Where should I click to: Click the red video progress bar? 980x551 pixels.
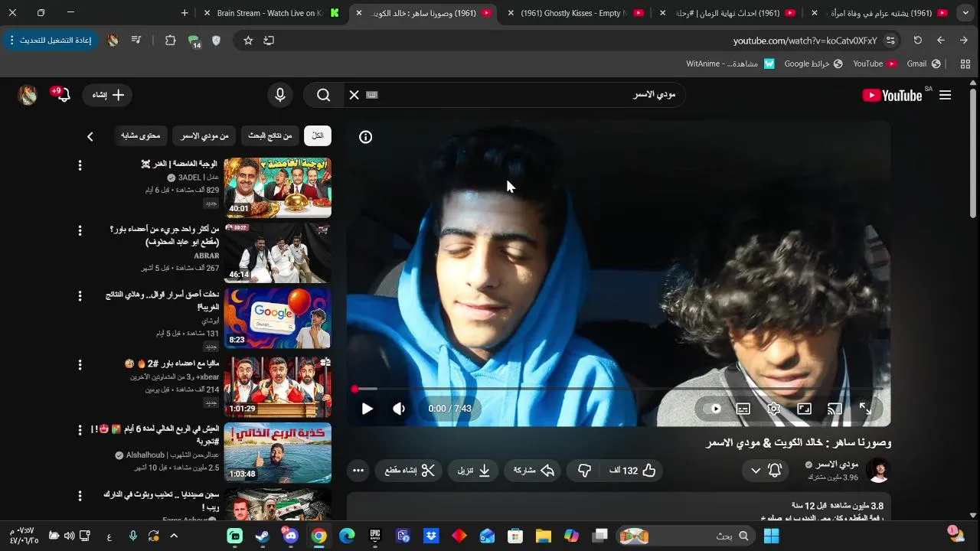click(x=619, y=390)
